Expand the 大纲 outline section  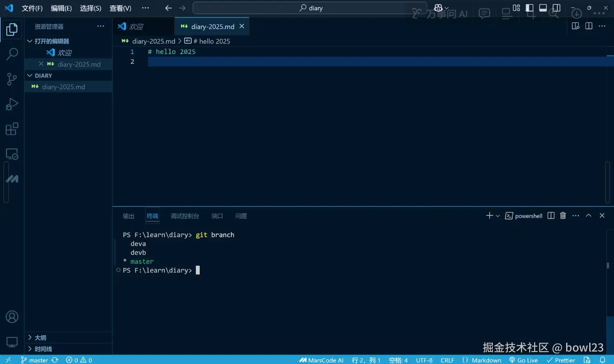pos(37,337)
